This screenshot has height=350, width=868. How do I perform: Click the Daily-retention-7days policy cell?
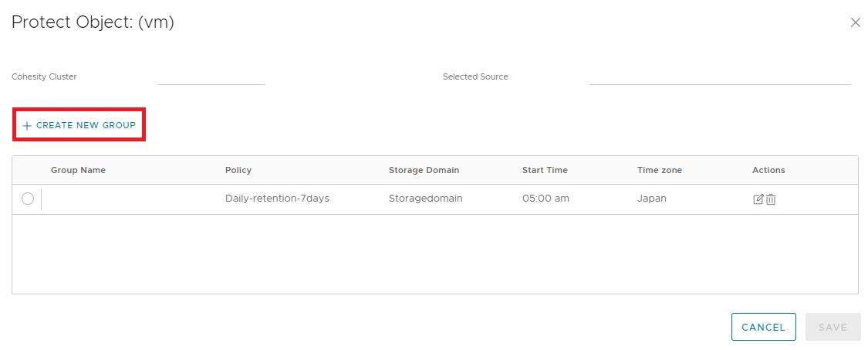pos(277,199)
